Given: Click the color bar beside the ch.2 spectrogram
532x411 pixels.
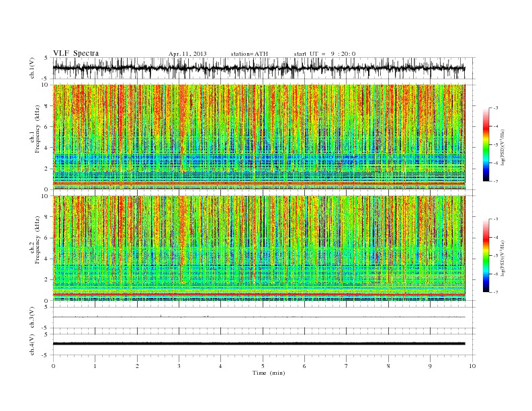Looking at the screenshot, I should click(486, 255).
